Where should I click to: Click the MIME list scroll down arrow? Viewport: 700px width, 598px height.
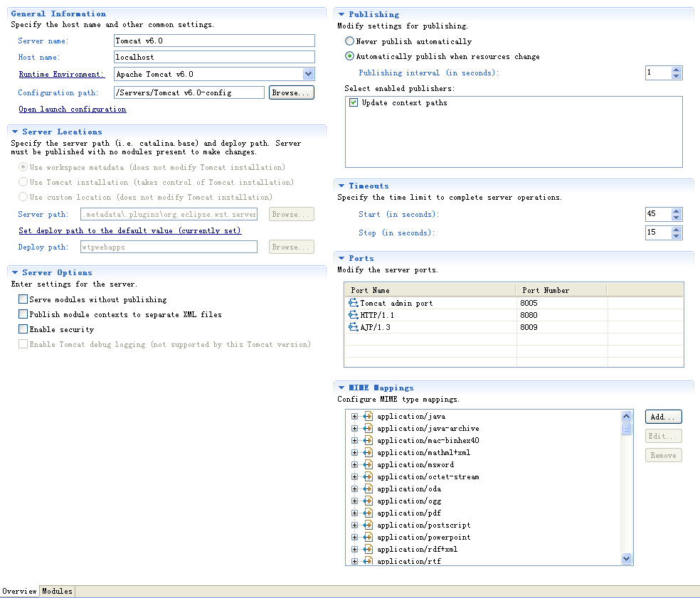click(x=626, y=558)
